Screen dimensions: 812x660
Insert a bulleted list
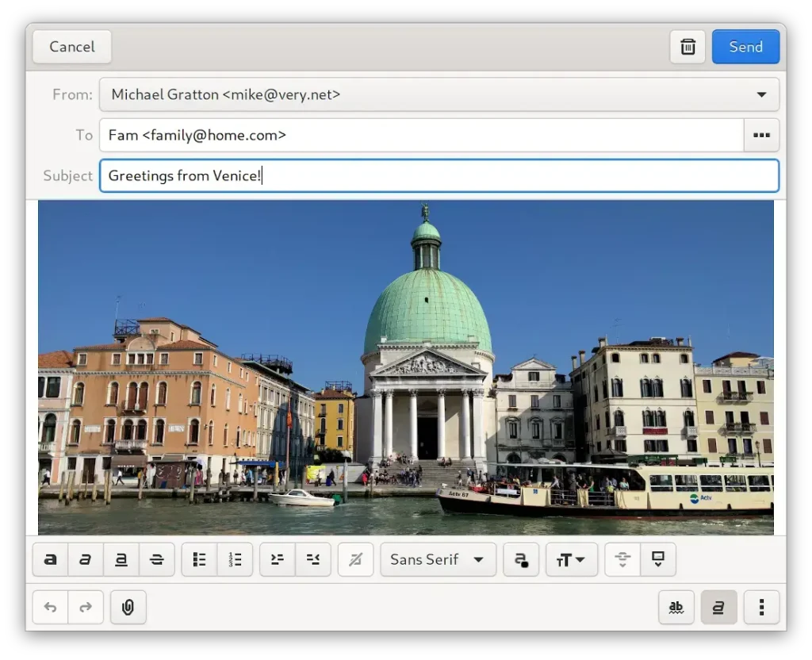(200, 559)
